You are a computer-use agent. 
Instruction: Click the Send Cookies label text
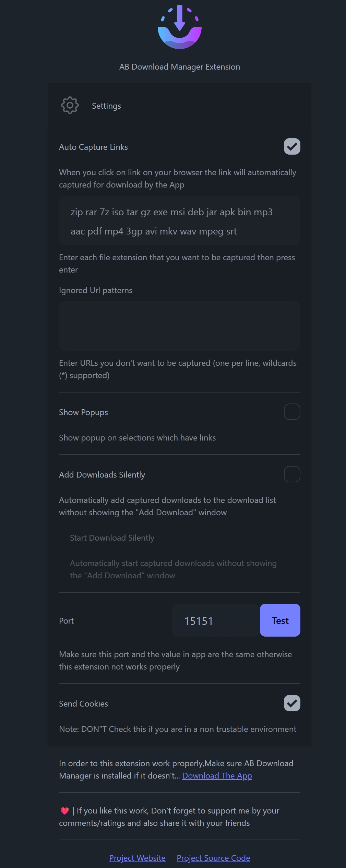point(83,704)
